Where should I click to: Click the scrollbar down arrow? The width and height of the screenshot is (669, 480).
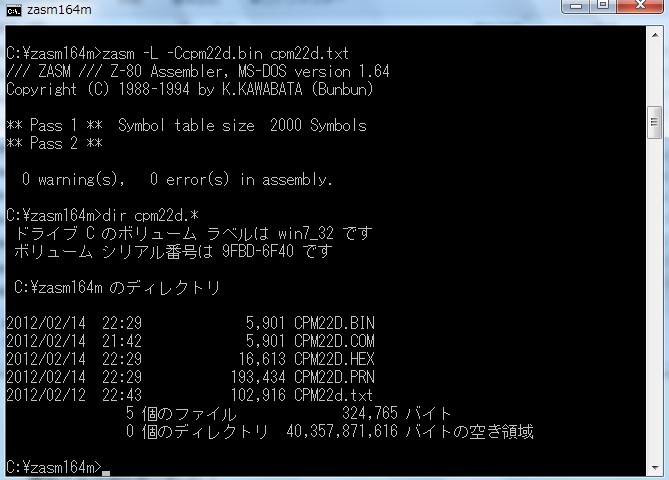point(655,468)
